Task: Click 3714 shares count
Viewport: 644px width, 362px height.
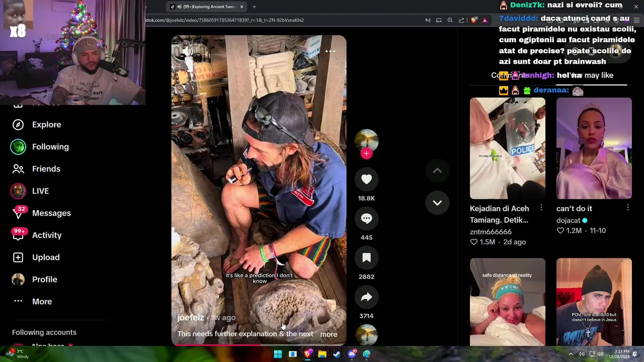Action: click(366, 316)
